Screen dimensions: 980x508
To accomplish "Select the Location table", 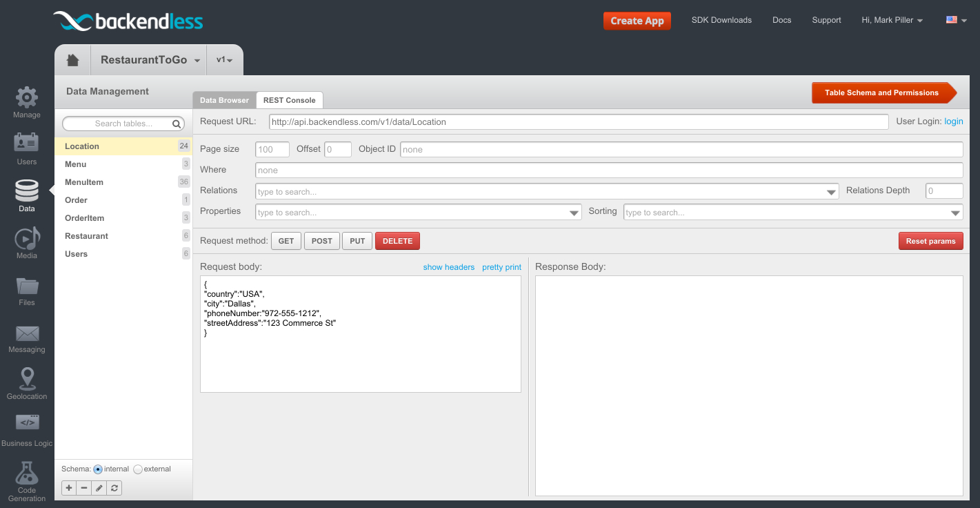I will 123,146.
